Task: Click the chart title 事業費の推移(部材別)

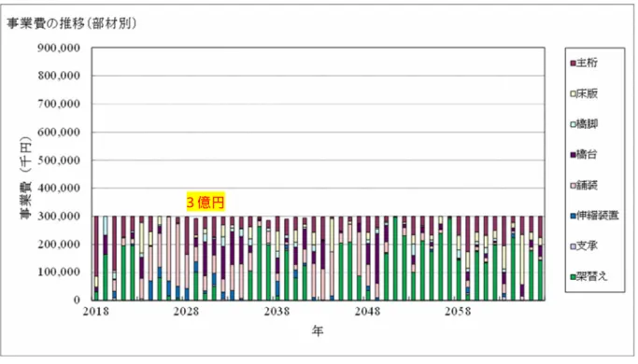Action: coord(72,23)
